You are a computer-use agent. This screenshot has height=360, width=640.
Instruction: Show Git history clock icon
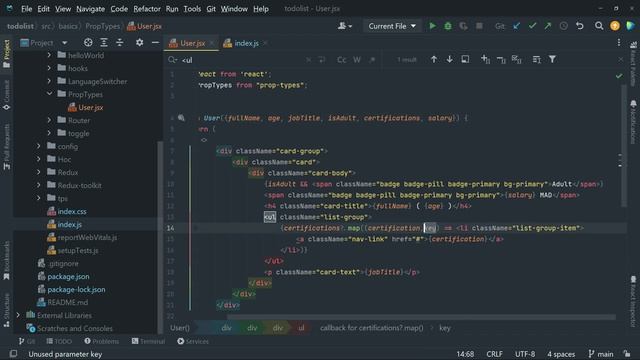pos(564,26)
